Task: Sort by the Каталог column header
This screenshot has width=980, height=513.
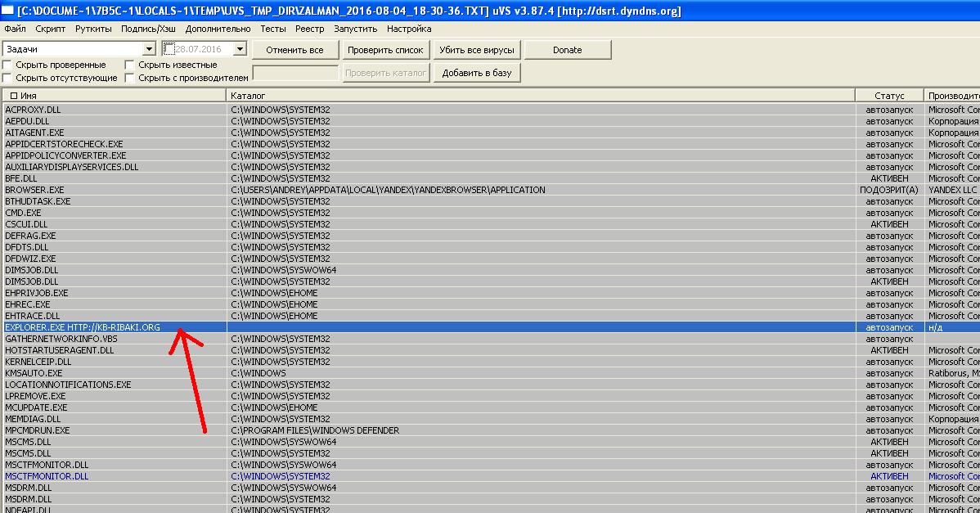Action: click(x=541, y=96)
